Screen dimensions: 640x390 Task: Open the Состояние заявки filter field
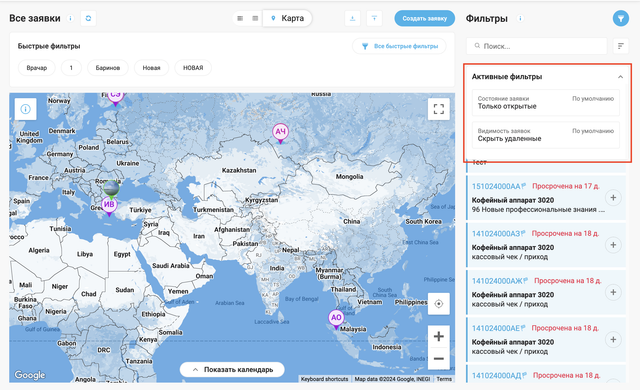(546, 102)
